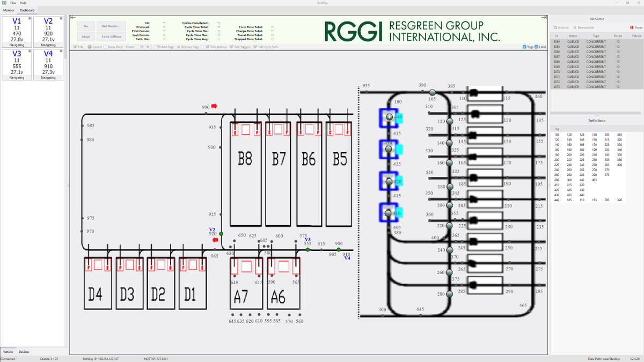Viewport: 644px width, 362px height.
Task: Click the red arrow marker near tag 920
Action: pyautogui.click(x=216, y=240)
